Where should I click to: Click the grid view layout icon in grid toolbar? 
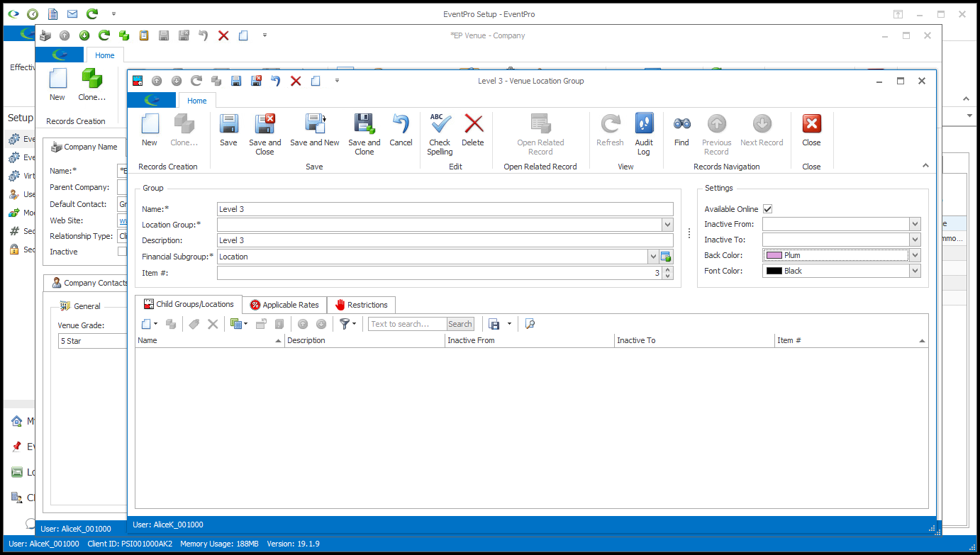pyautogui.click(x=236, y=324)
